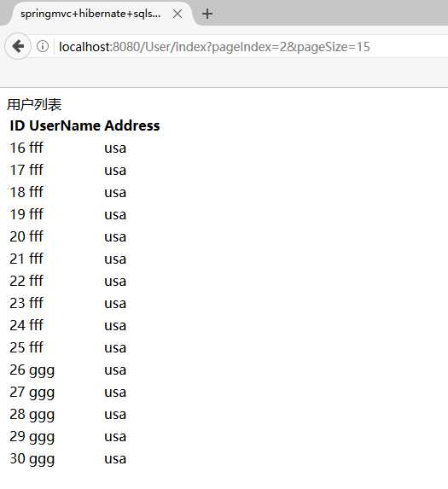
Task: Select ID cell 29
Action: pyautogui.click(x=17, y=436)
